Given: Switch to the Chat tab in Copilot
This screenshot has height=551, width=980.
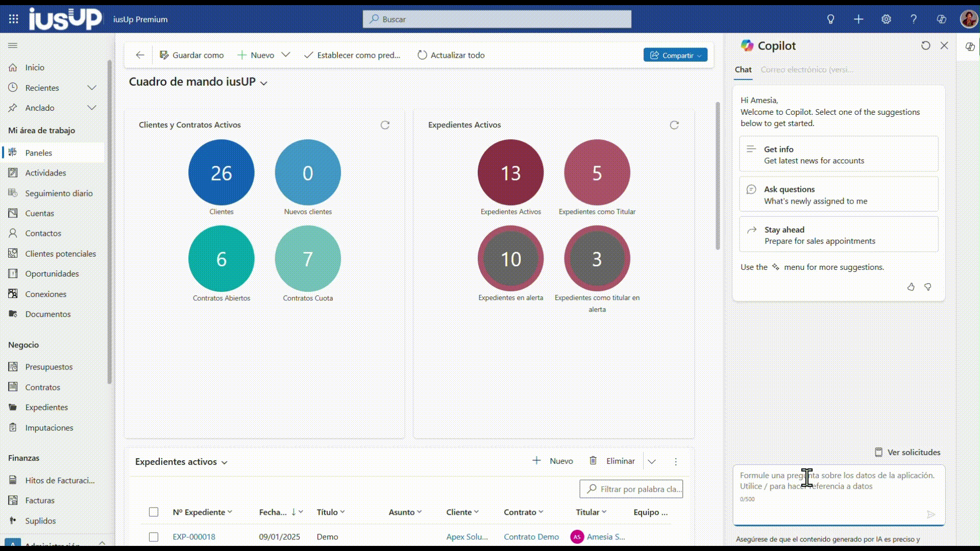Looking at the screenshot, I should pos(743,69).
